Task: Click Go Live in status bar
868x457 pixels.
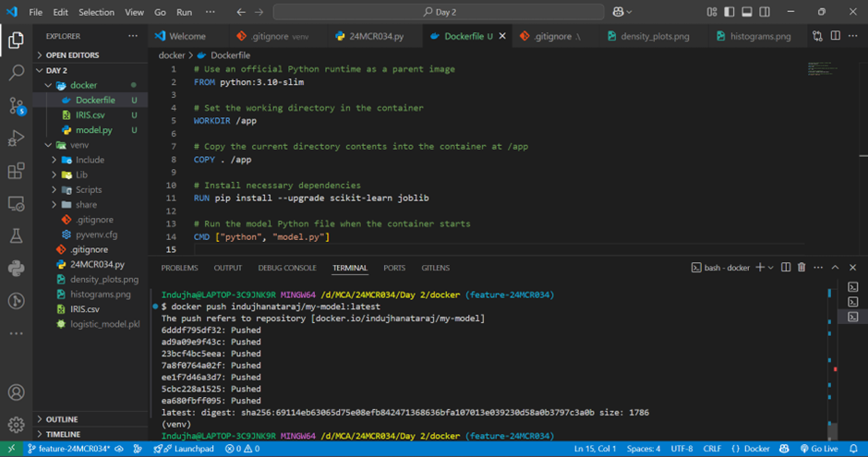Action: tap(819, 449)
